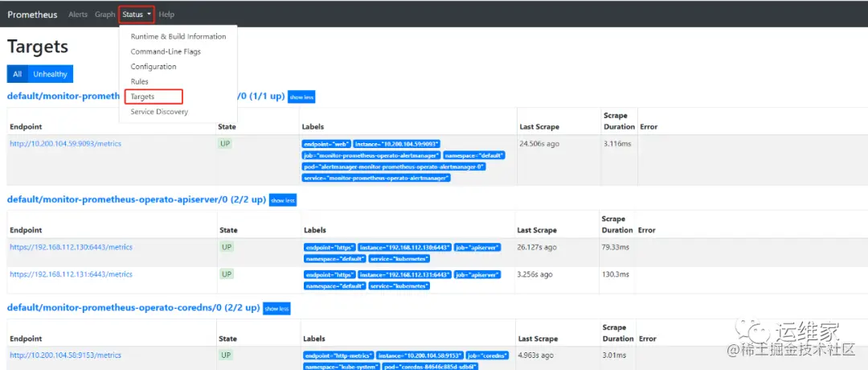Click label endpoint="http-metrics"

click(339, 356)
